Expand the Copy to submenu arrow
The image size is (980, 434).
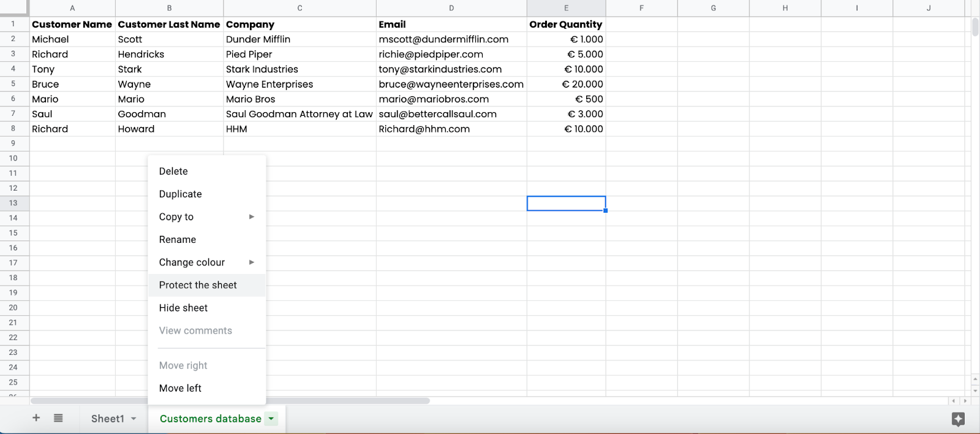[251, 217]
